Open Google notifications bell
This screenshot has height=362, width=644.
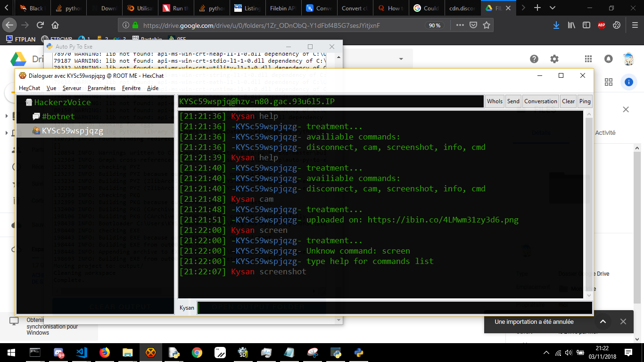[x=609, y=59]
